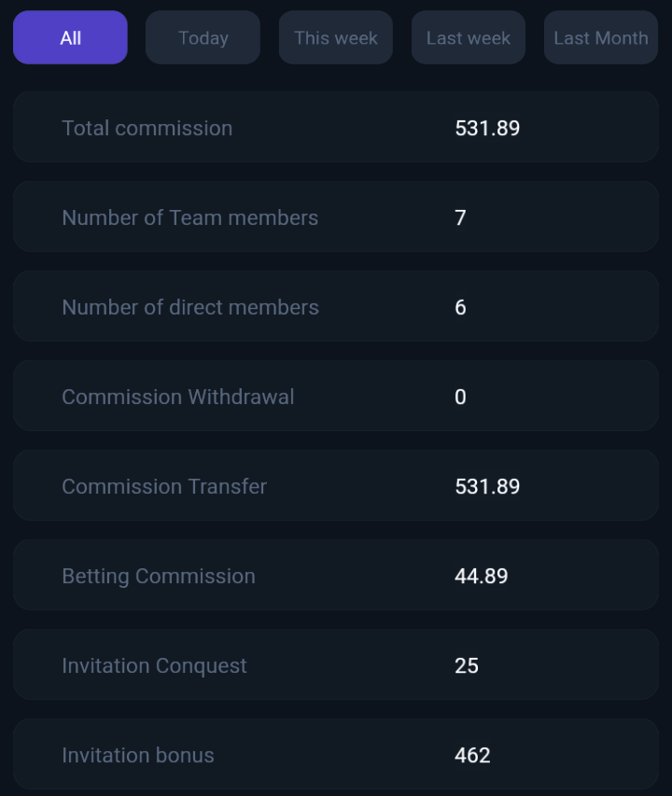
Task: Open the Commission Transfer row
Action: click(336, 485)
